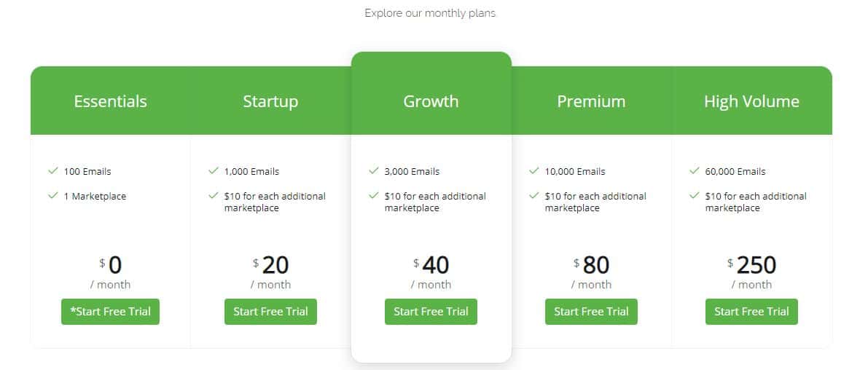Screen dimensions: 868x370
Task: Select the Growth plan header
Action: pyautogui.click(x=431, y=101)
